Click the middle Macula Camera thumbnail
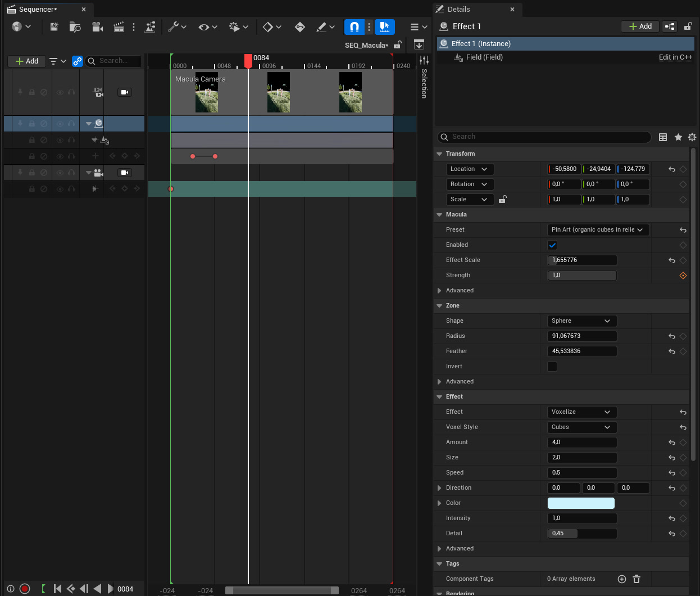 pos(279,92)
